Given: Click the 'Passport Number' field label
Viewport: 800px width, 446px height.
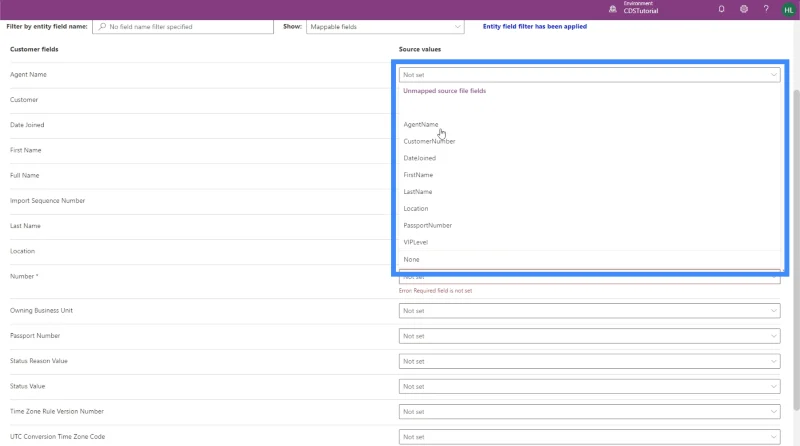Looking at the screenshot, I should [35, 336].
